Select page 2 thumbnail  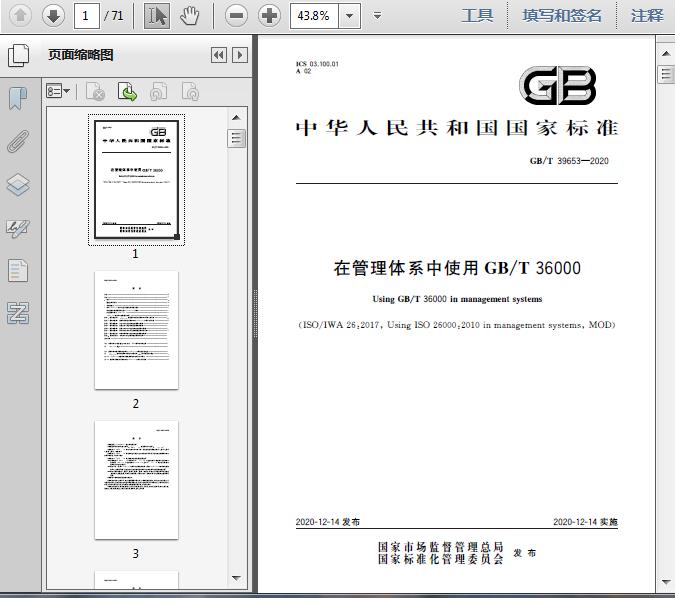point(136,330)
